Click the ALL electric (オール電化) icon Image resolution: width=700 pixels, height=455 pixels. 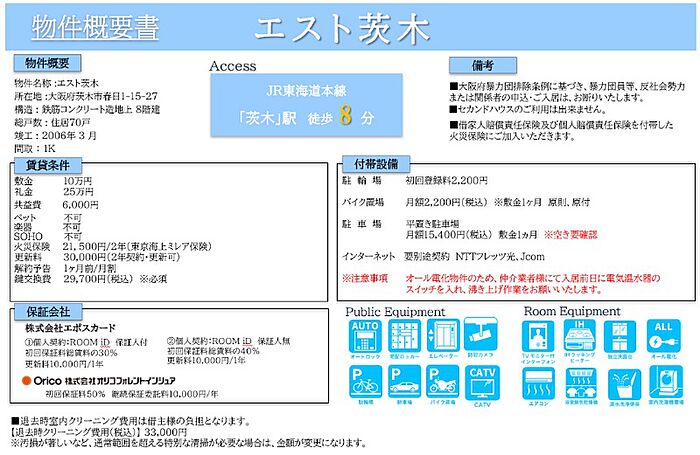pyautogui.click(x=662, y=336)
